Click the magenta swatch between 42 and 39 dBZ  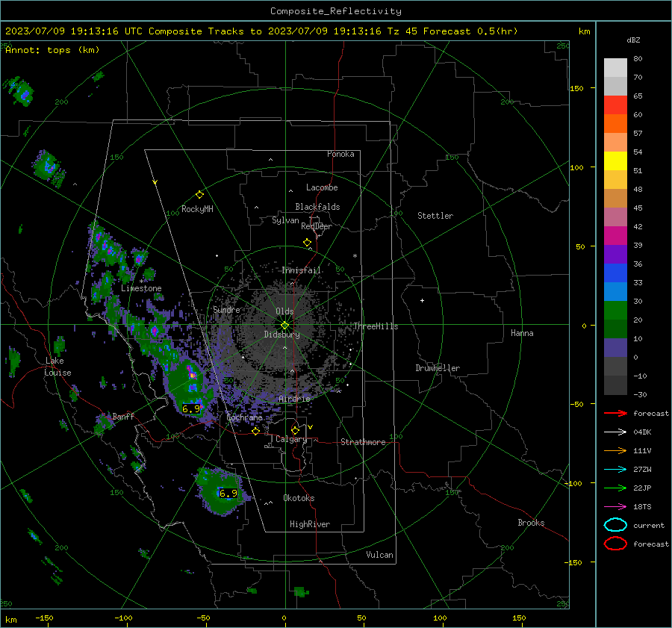point(615,236)
